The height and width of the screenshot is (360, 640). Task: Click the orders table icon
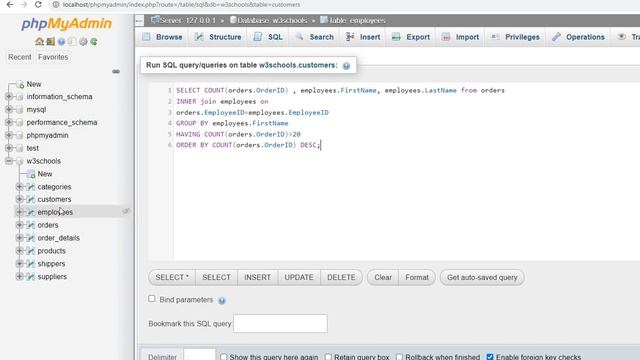point(31,225)
